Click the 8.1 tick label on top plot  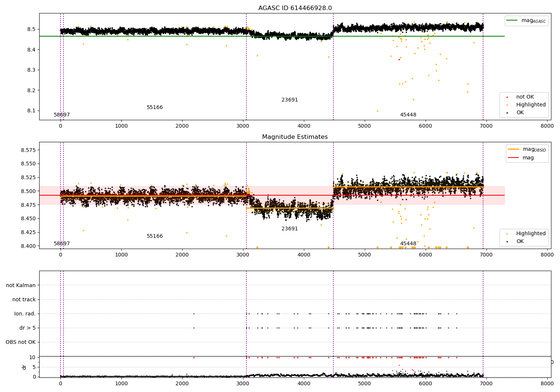point(31,111)
